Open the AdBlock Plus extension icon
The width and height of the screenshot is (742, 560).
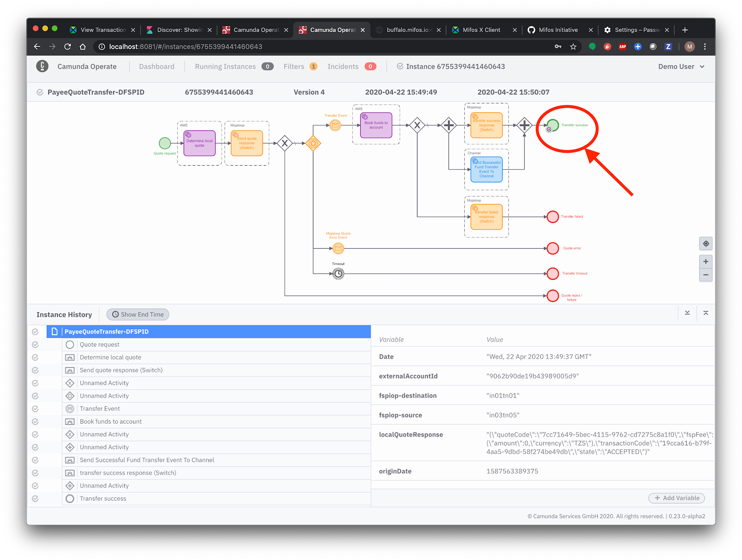623,46
